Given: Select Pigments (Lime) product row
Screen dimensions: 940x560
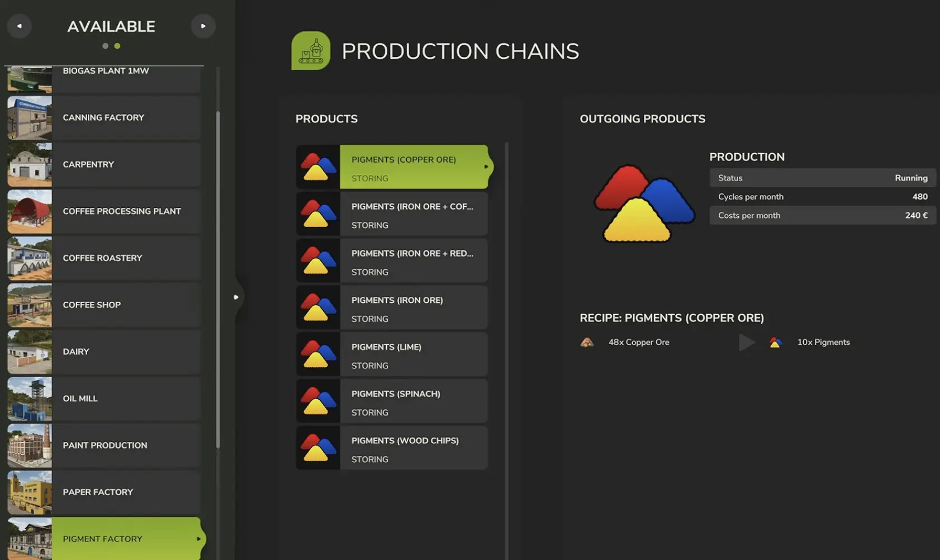Looking at the screenshot, I should tap(392, 354).
